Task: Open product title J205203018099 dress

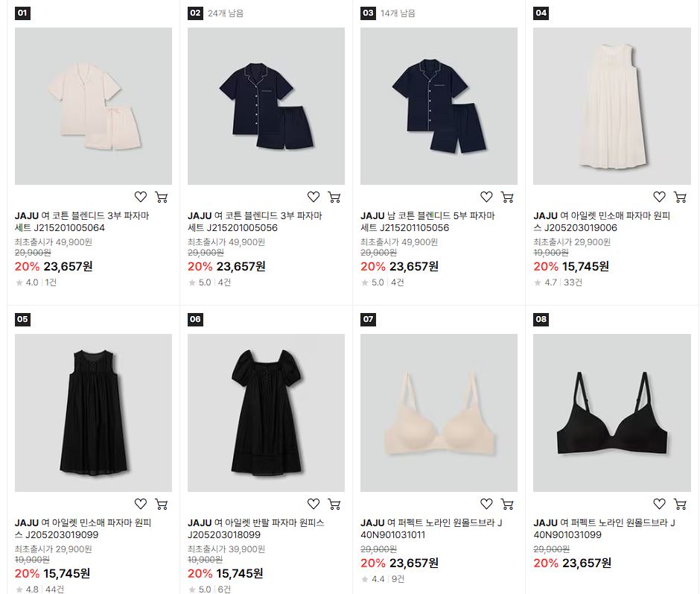Action: tap(256, 528)
